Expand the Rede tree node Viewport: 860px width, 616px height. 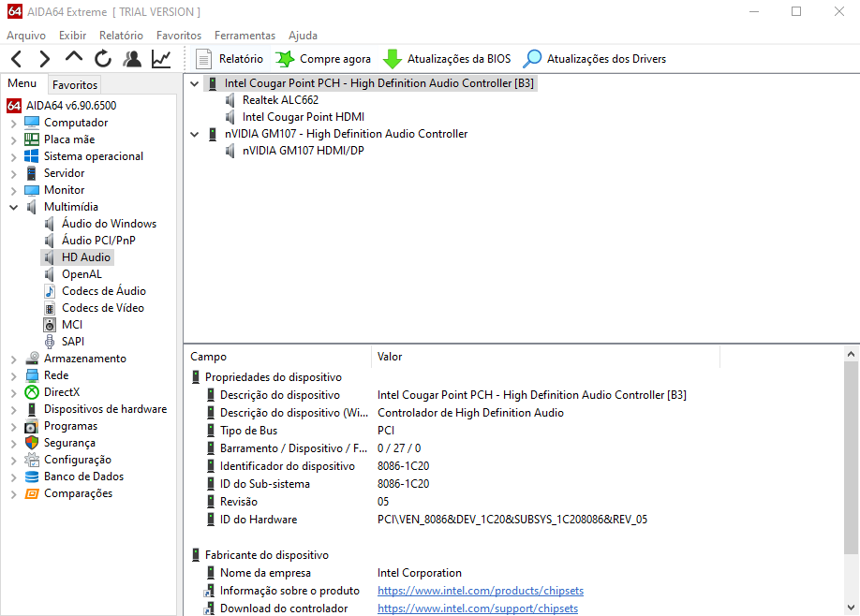pos(14,376)
